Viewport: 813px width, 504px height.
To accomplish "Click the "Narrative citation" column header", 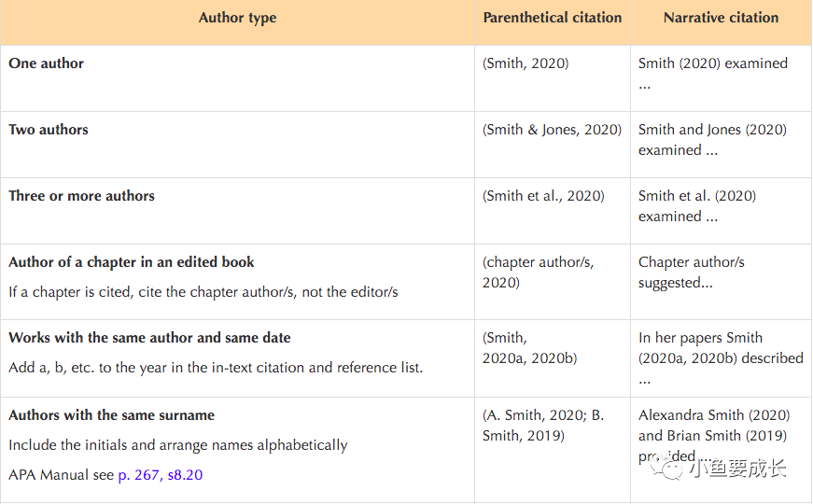I will click(721, 18).
